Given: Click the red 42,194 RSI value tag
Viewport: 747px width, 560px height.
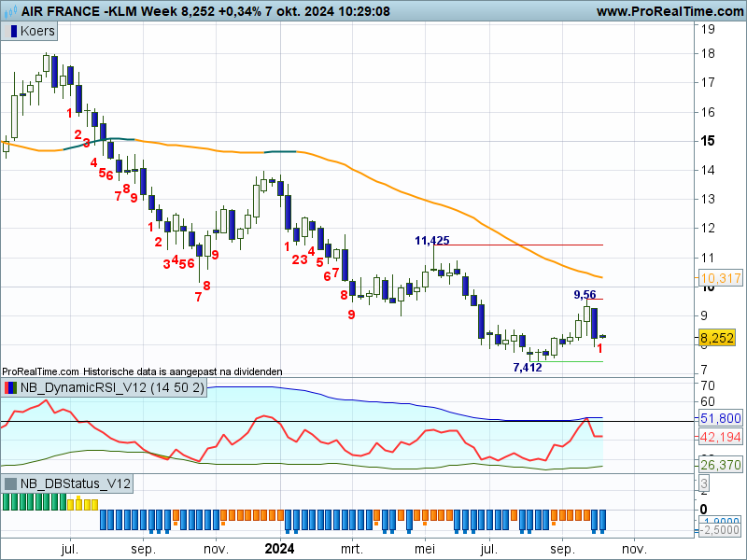Looking at the screenshot, I should 719,437.
